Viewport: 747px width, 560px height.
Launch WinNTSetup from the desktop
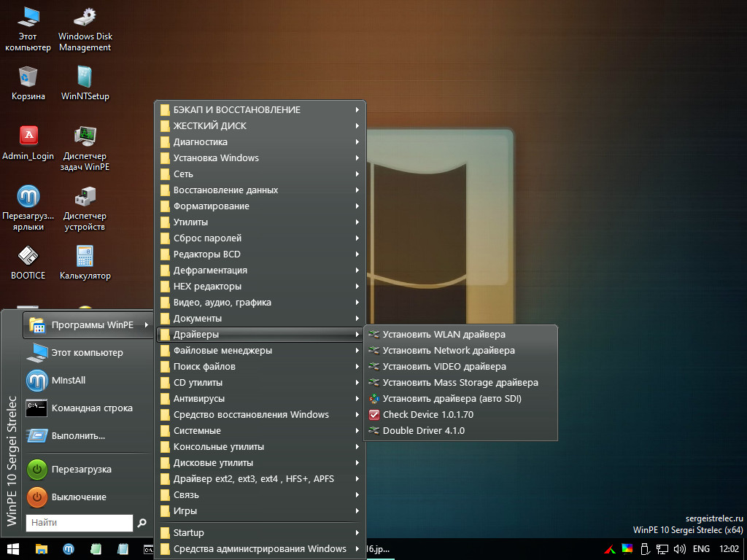coord(85,83)
